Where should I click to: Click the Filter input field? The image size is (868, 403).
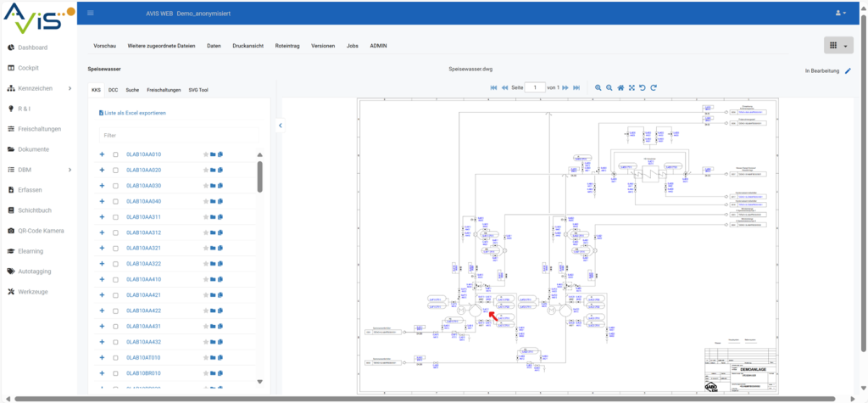point(178,135)
